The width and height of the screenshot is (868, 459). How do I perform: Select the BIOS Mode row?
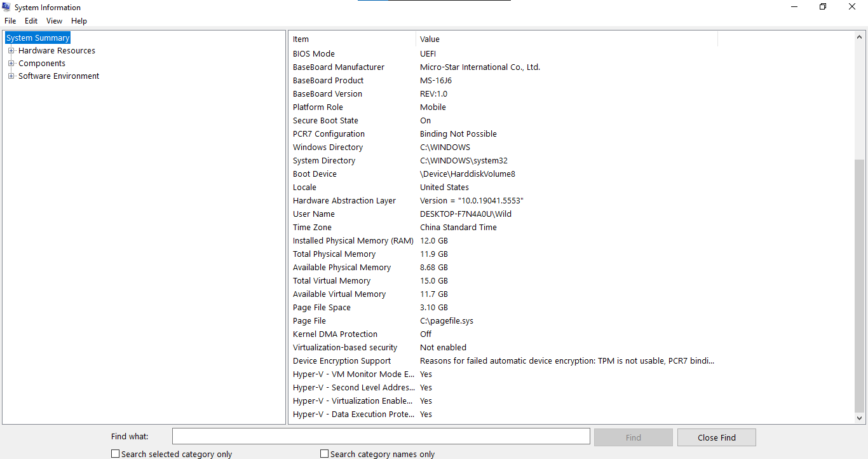[503, 54]
